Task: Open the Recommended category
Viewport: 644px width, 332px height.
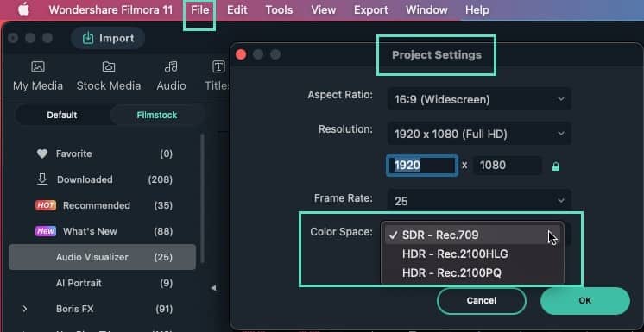Action: pos(102,205)
